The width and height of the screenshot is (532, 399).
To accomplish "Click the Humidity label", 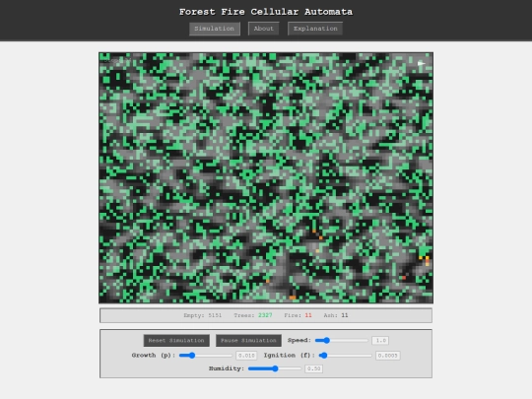I will 227,368.
